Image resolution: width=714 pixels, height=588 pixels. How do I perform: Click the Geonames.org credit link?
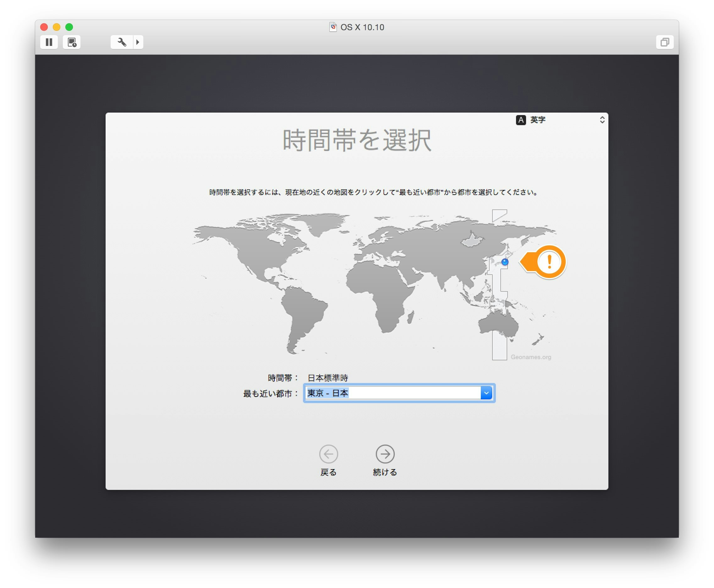click(x=530, y=357)
